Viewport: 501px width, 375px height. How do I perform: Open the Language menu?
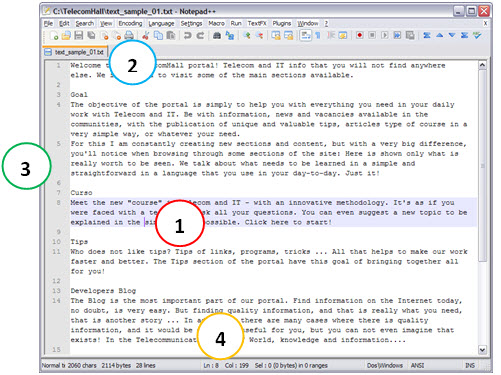coord(161,23)
